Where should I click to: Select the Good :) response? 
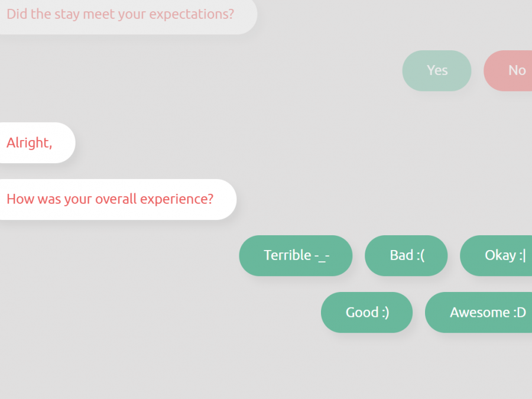tap(366, 312)
